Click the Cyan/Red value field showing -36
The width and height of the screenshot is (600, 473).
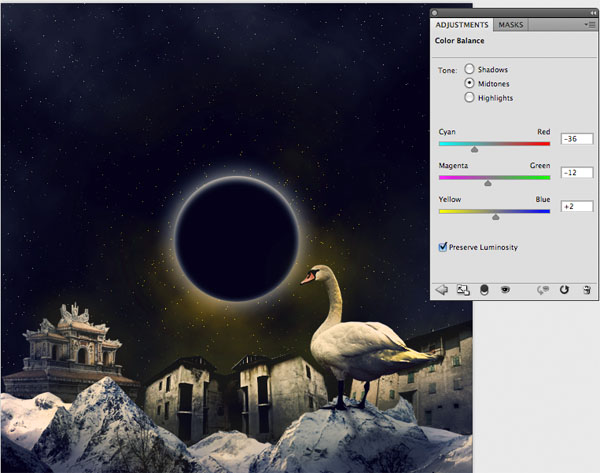(x=577, y=139)
